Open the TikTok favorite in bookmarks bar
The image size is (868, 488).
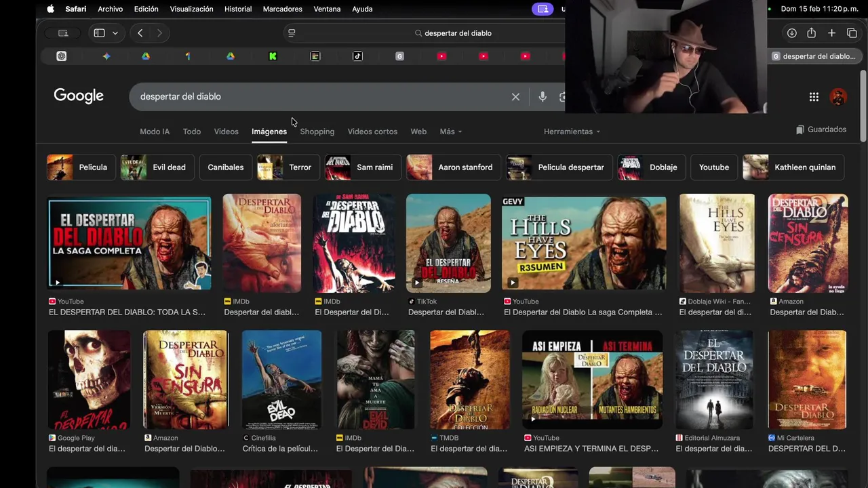(x=357, y=56)
